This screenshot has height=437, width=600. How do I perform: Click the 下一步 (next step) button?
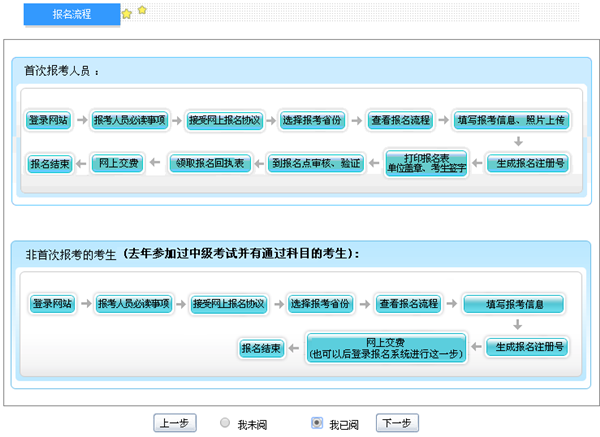pos(397,423)
